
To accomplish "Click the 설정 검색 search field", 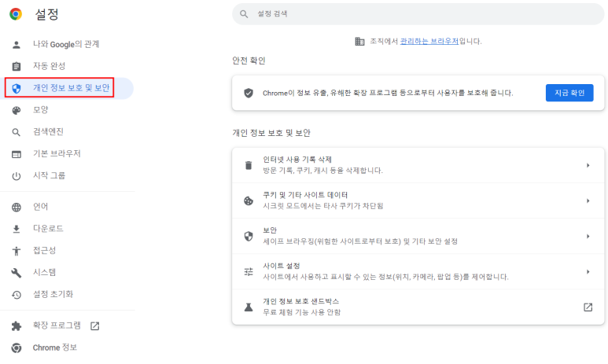I will pyautogui.click(x=418, y=14).
